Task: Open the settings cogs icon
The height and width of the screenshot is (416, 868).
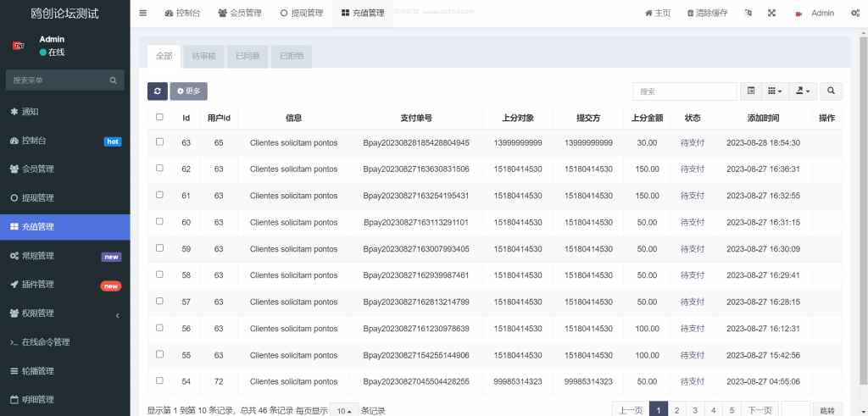Action: [x=854, y=14]
